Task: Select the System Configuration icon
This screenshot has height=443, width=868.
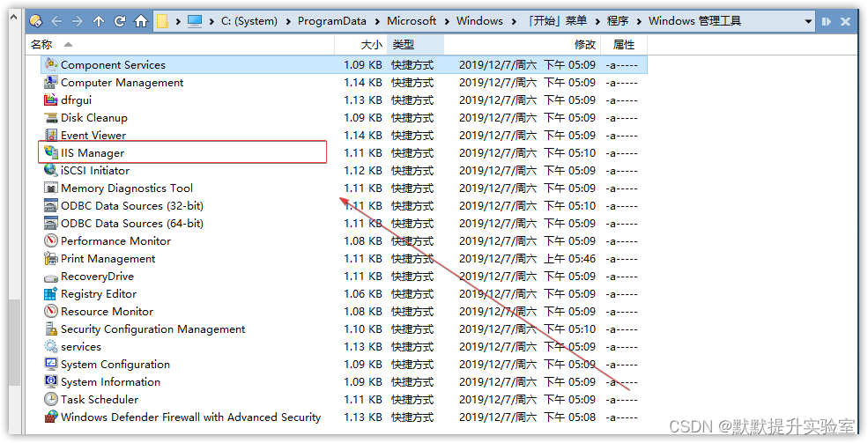Action: coord(51,365)
